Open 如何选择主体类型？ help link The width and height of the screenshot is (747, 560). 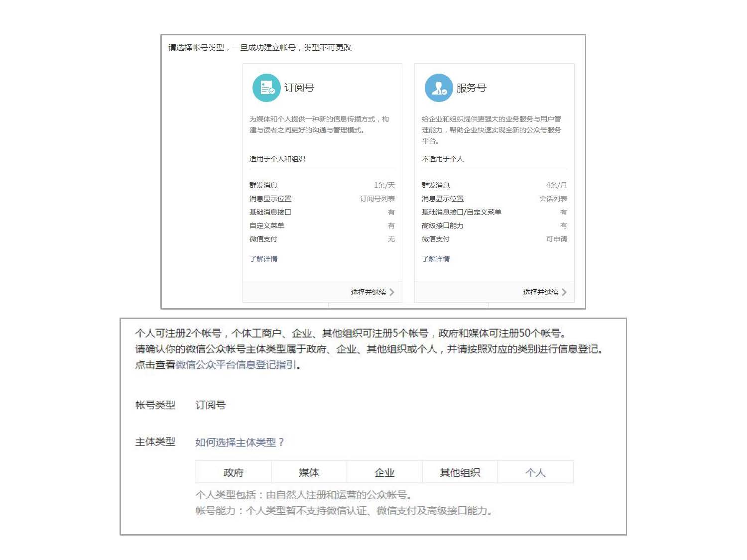[240, 442]
